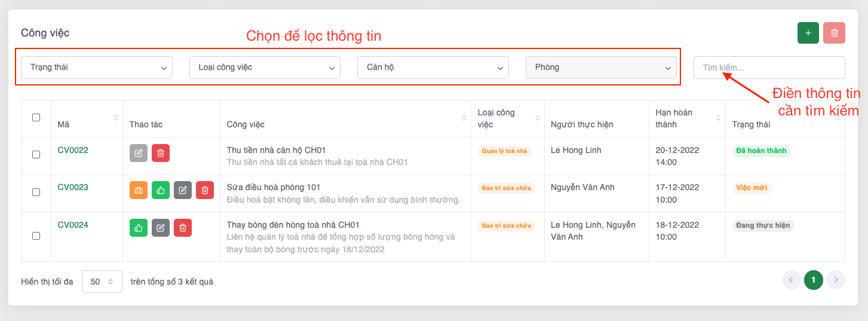Screen dimensions: 868x321
Task: Expand the Loại công việc dropdown
Action: (x=265, y=68)
